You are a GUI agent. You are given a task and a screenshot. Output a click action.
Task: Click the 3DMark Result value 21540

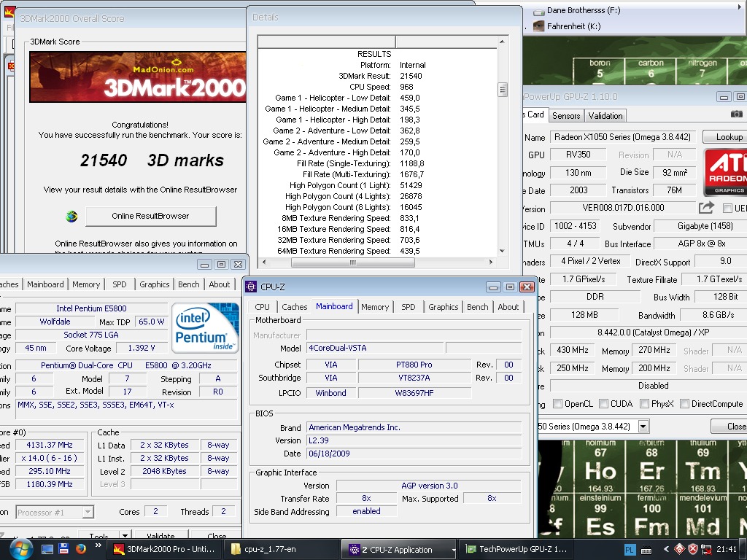tap(411, 76)
